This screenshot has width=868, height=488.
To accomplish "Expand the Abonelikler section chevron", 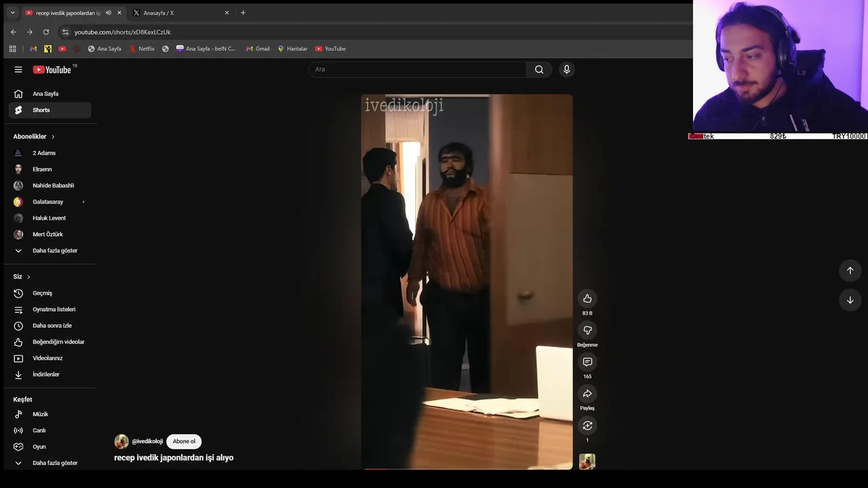I will pos(53,137).
